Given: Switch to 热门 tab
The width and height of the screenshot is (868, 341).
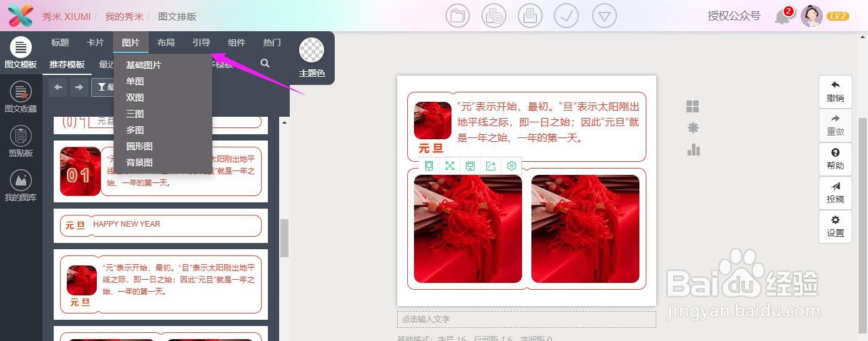Looking at the screenshot, I should click(272, 42).
